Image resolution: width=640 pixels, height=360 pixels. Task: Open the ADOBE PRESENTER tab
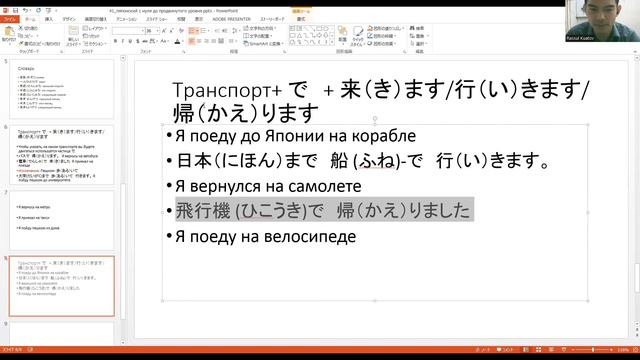(x=231, y=19)
